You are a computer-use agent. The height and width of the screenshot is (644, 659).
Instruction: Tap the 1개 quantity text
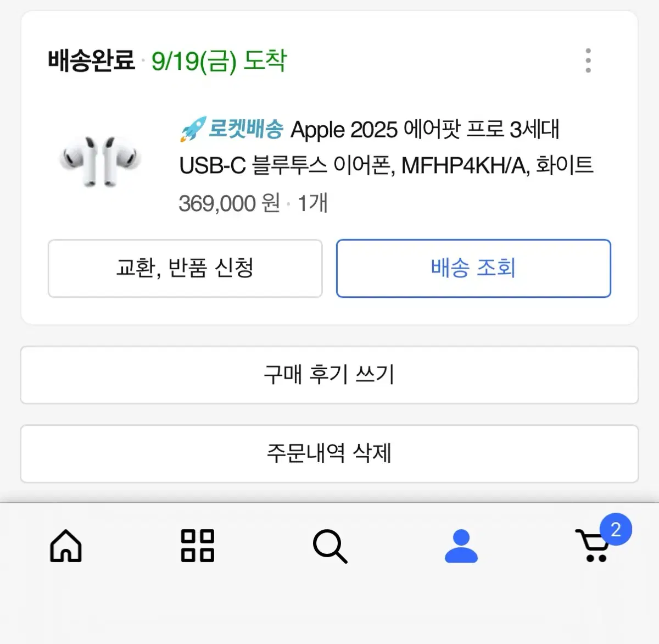point(311,203)
